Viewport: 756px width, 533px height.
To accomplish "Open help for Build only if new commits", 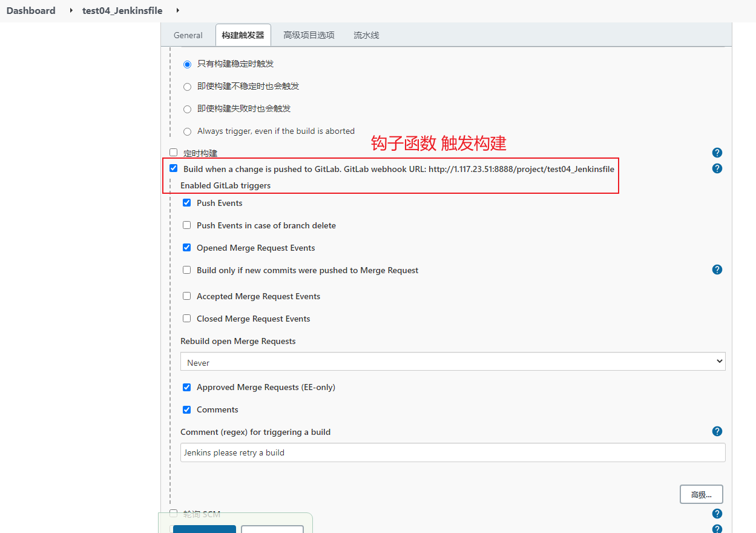I will click(717, 270).
